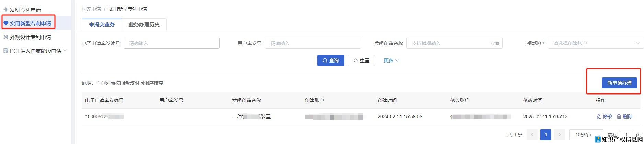Go to the previous page using left arrow
The height and width of the screenshot is (144, 644).
[532, 135]
